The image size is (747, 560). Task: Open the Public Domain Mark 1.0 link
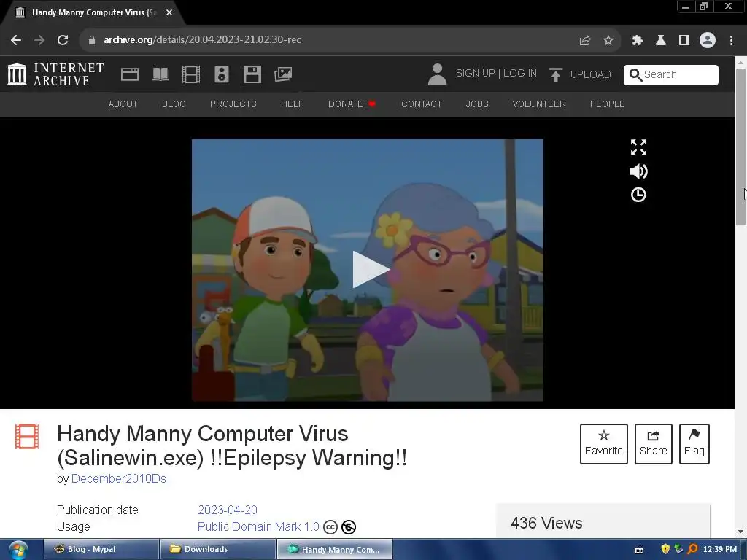tap(258, 526)
